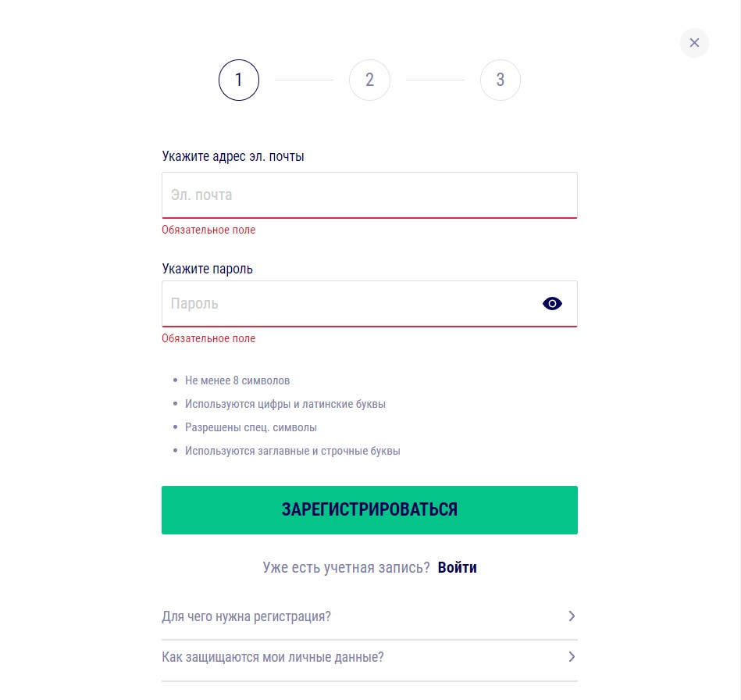
Task: Go to step 2 circle
Action: (369, 80)
